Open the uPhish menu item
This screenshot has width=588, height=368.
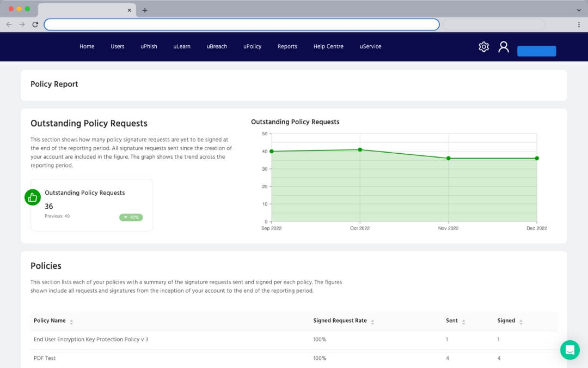point(149,47)
